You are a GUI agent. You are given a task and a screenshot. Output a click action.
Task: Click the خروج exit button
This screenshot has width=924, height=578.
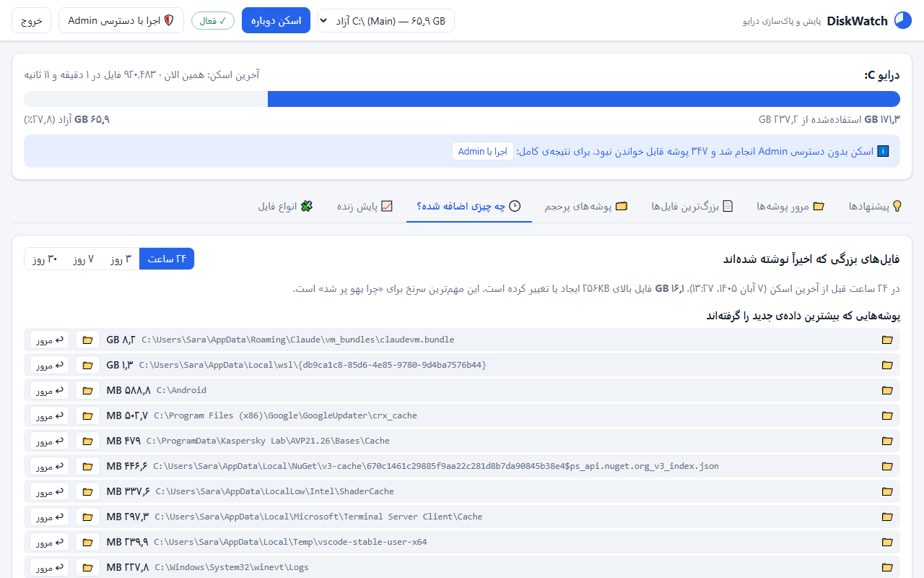point(32,20)
